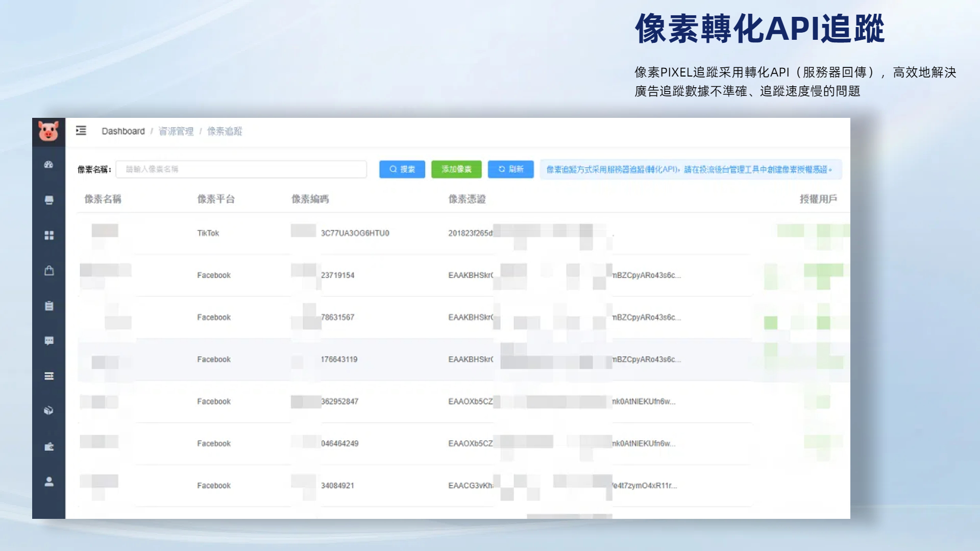The image size is (980, 551).
Task: Click the Dashboard breadcrumb link
Action: (123, 131)
